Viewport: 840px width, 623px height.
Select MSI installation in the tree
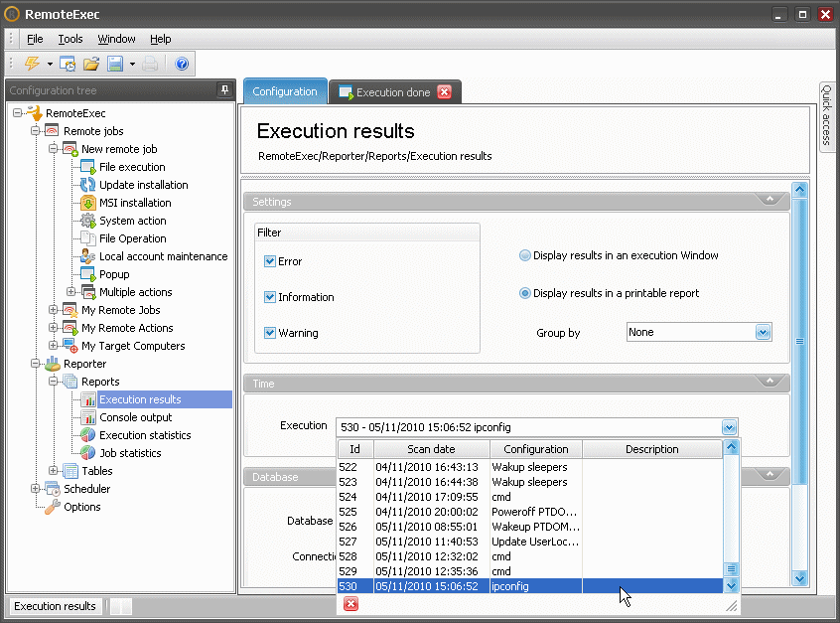135,203
